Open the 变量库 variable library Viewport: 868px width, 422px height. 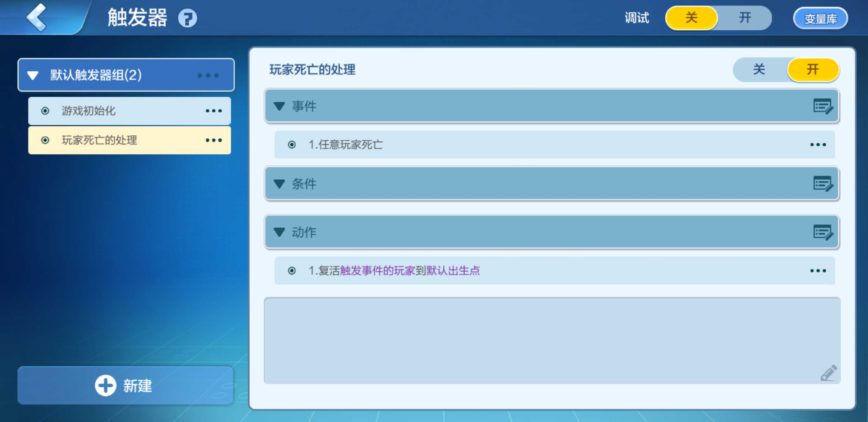tap(820, 18)
